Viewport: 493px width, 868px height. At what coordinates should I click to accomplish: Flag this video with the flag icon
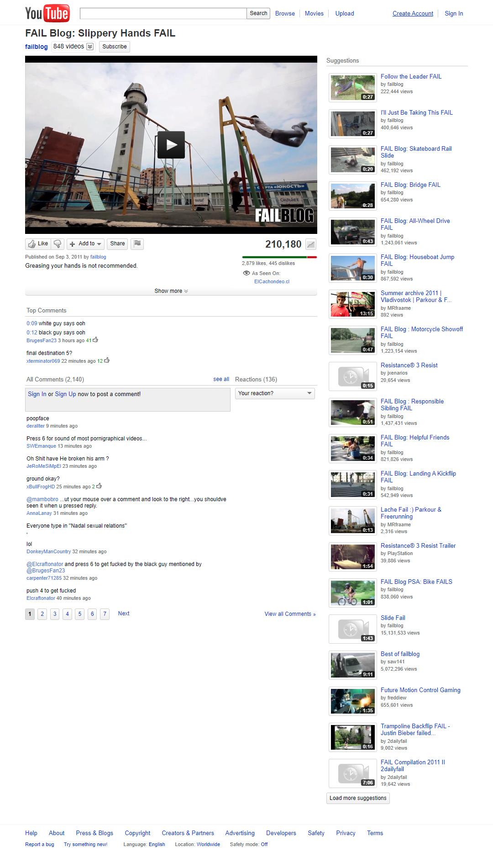click(137, 244)
